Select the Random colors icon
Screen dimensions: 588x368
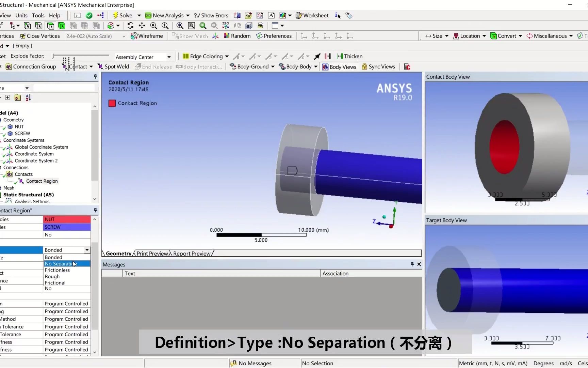(x=237, y=36)
